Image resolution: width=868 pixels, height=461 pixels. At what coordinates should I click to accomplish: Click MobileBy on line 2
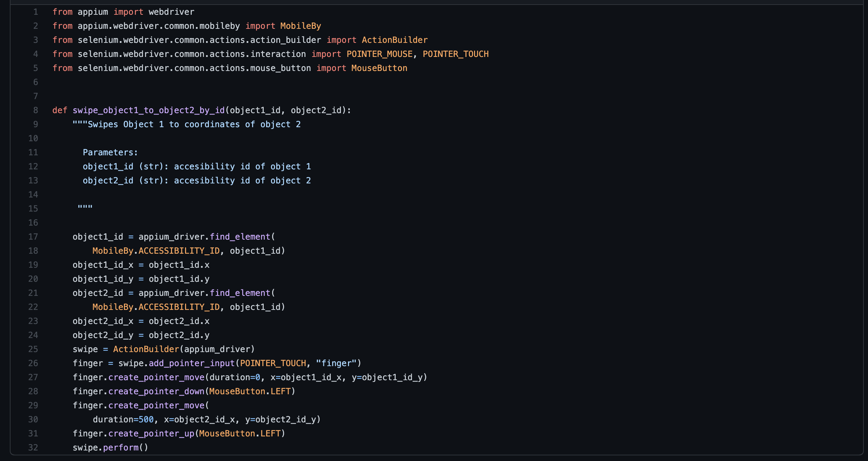point(300,26)
